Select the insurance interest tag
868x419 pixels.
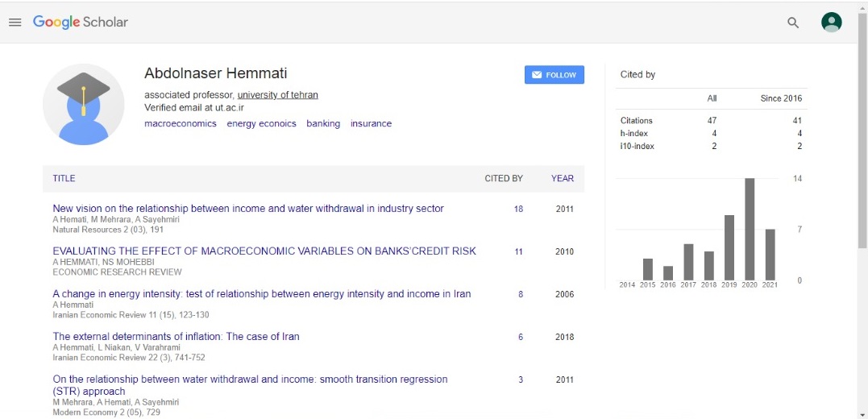tap(371, 124)
